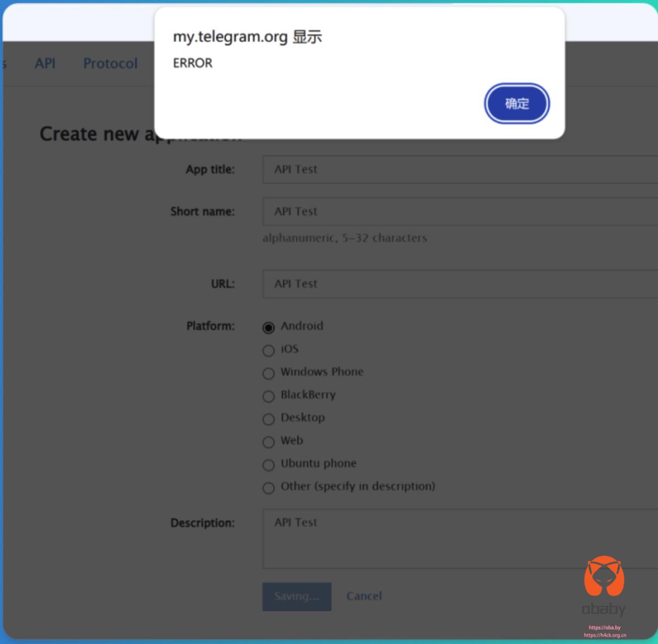Select the Android platform radio button
658x644 pixels.
click(x=269, y=327)
